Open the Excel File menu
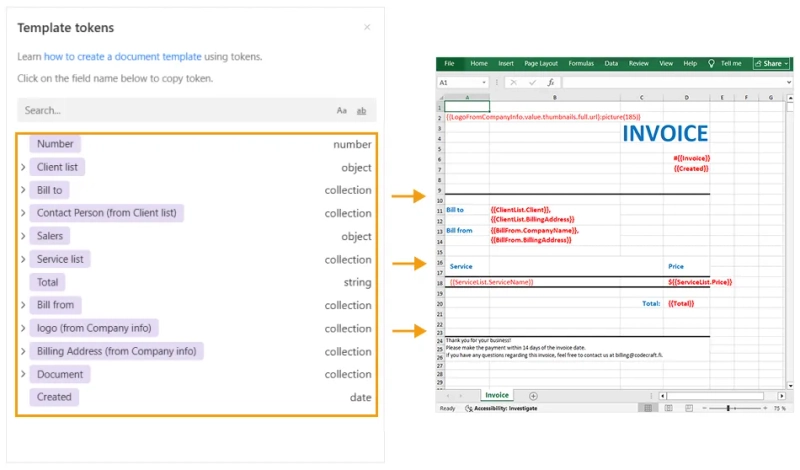Screen dimensions: 800x470 pyautogui.click(x=449, y=63)
